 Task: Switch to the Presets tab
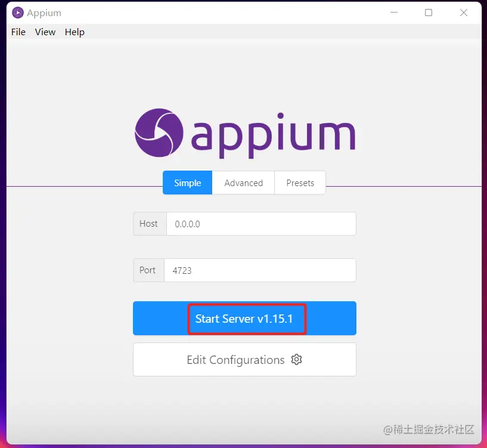click(x=300, y=183)
